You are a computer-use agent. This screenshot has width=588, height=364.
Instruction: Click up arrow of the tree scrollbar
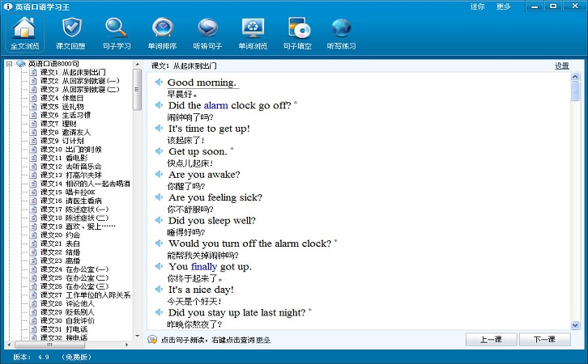(x=137, y=65)
